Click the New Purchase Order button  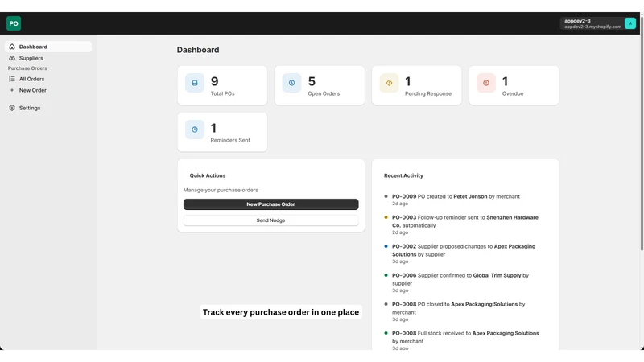[270, 204]
